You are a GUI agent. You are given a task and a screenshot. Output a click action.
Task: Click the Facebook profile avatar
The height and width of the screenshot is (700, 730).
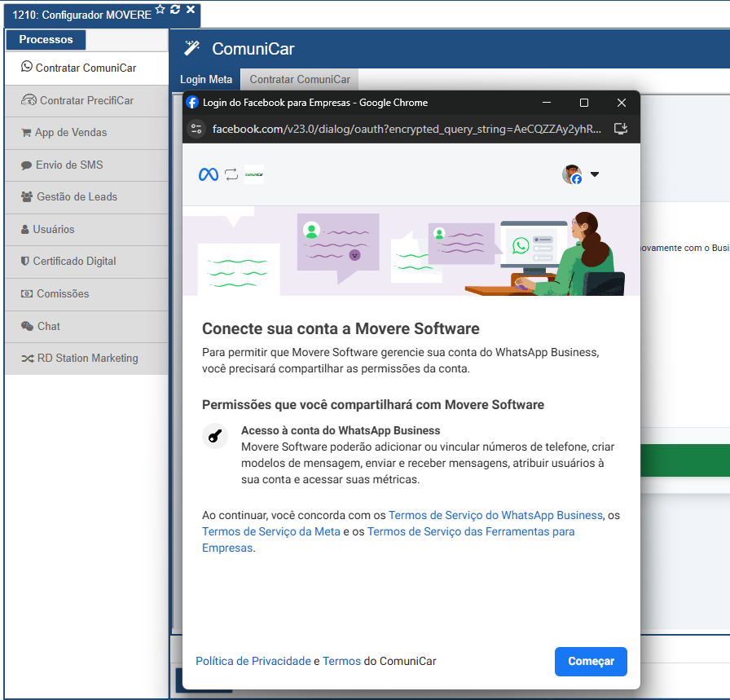point(572,174)
